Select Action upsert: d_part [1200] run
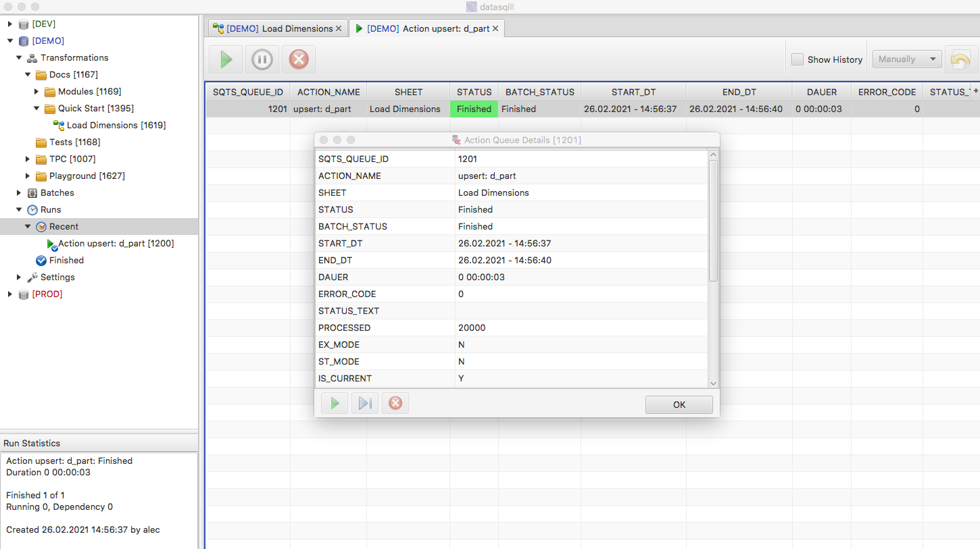This screenshot has width=980, height=549. (116, 244)
